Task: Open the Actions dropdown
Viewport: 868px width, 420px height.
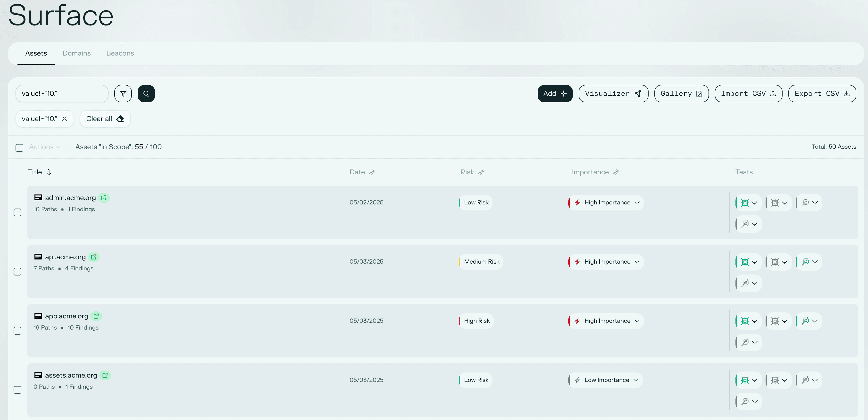Action: (45, 147)
